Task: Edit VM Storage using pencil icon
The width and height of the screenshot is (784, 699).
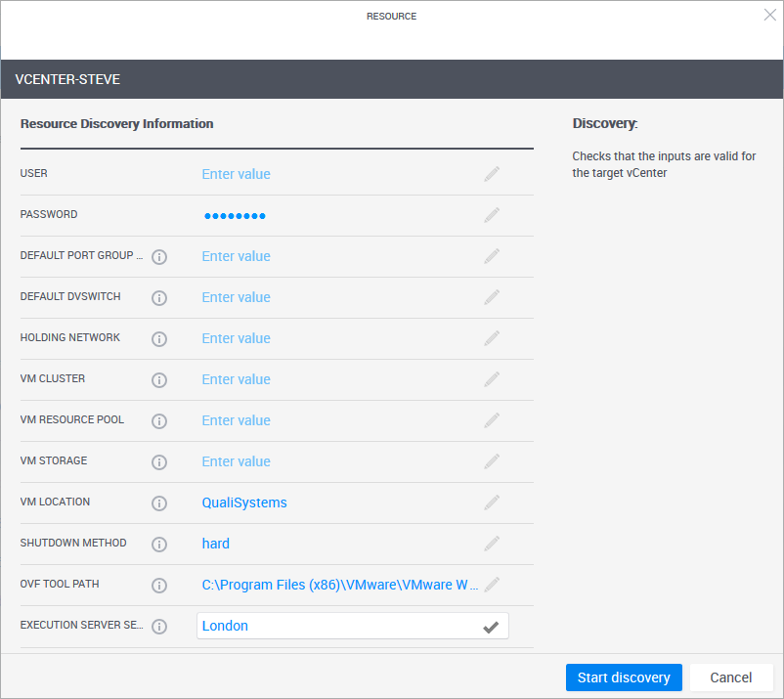Action: [492, 461]
